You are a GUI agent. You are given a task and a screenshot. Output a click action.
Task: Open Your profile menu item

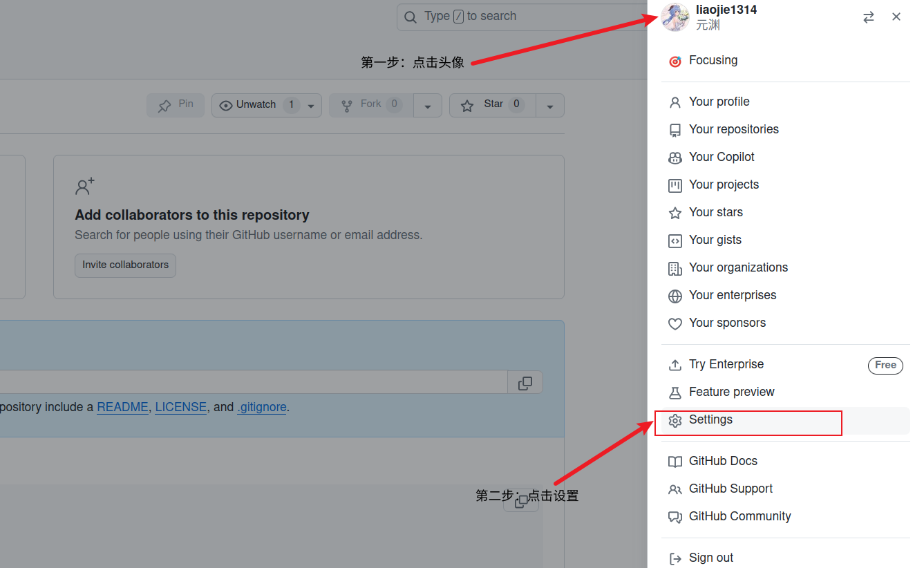786,102
